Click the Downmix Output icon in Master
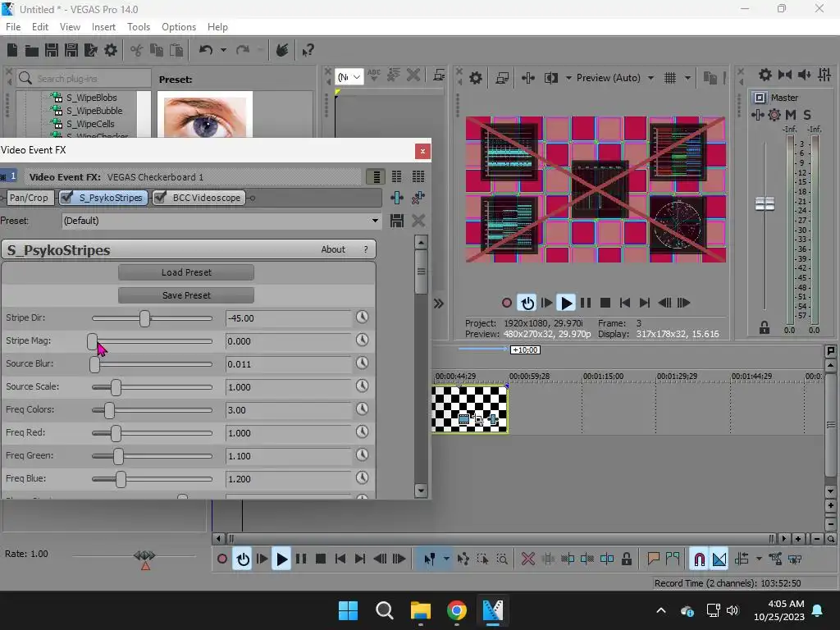 click(785, 75)
